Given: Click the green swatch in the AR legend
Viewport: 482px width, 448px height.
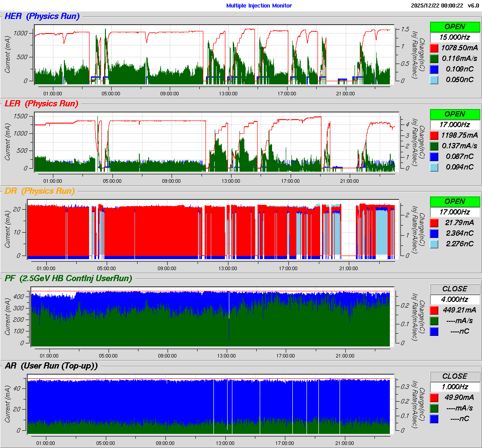Looking at the screenshot, I should (434, 408).
